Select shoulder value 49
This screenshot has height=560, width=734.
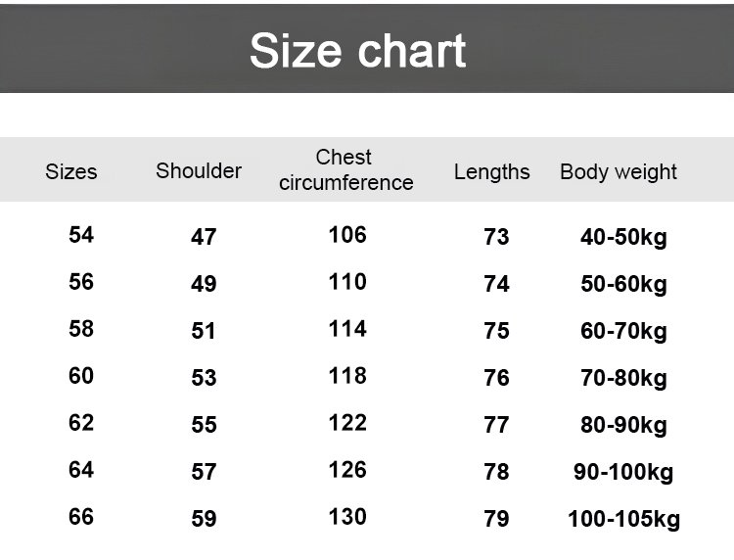click(204, 284)
